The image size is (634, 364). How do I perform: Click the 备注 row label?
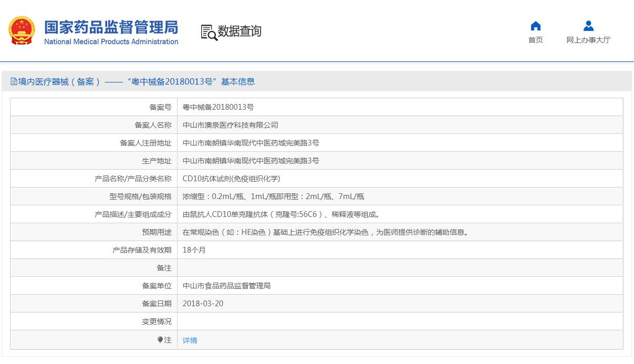tap(164, 268)
